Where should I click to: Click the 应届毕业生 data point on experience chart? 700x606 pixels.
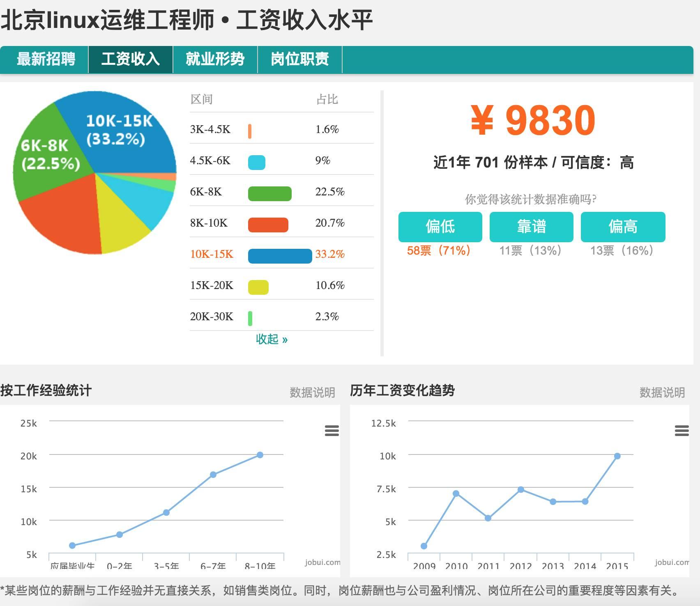72,546
